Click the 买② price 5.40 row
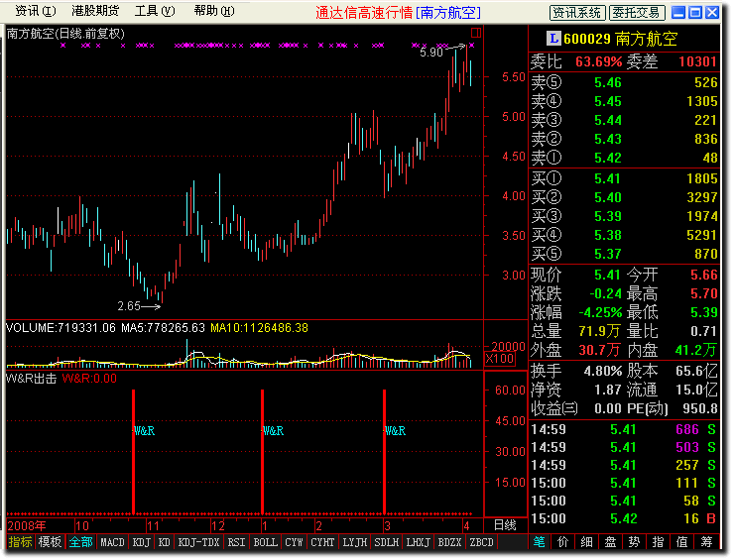 [625, 197]
